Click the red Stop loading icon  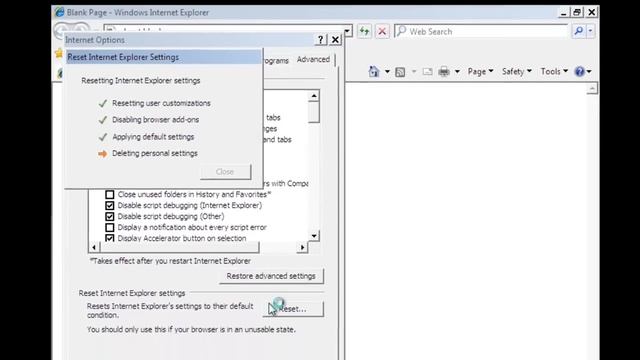[x=382, y=31]
